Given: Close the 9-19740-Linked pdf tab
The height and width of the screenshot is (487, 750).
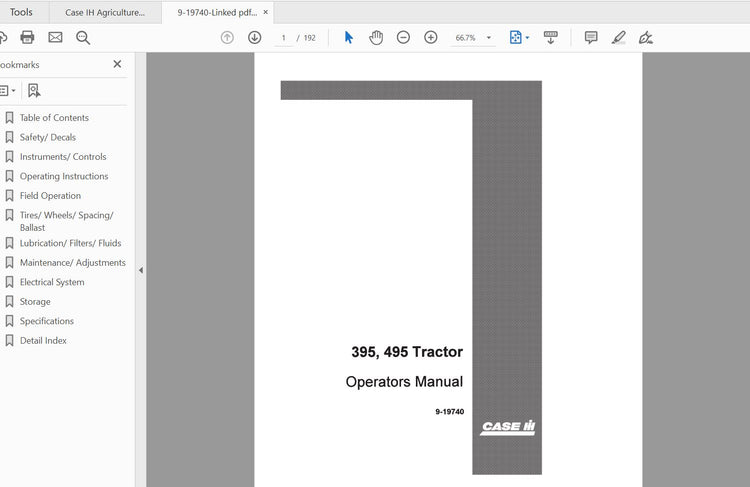Looking at the screenshot, I should pyautogui.click(x=265, y=12).
